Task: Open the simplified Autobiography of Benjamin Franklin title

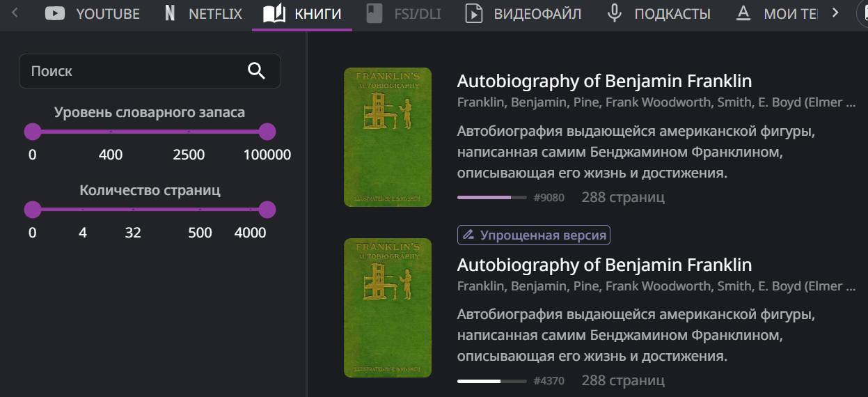Action: (x=604, y=265)
